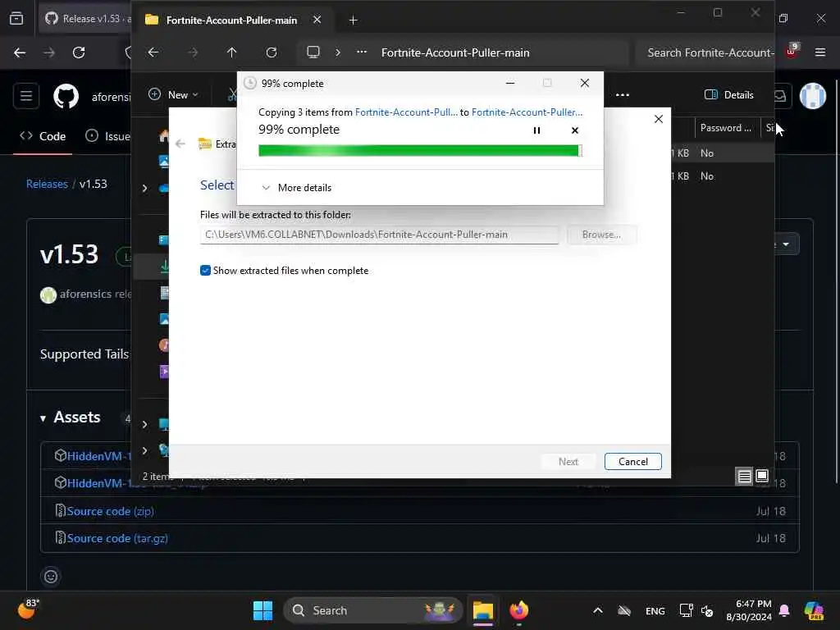
Task: Go back in the extract wizard
Action: tap(180, 144)
